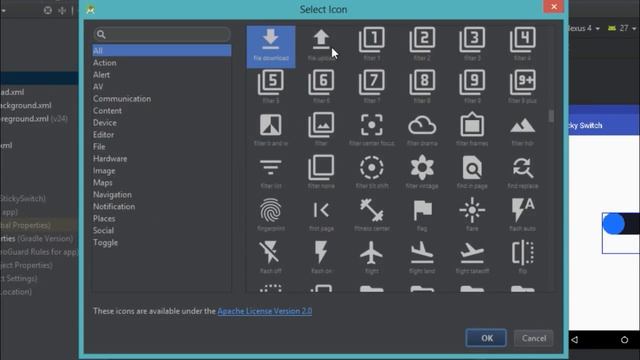Toggle the blue sticky switch in preview
The image size is (640, 360).
click(x=620, y=224)
